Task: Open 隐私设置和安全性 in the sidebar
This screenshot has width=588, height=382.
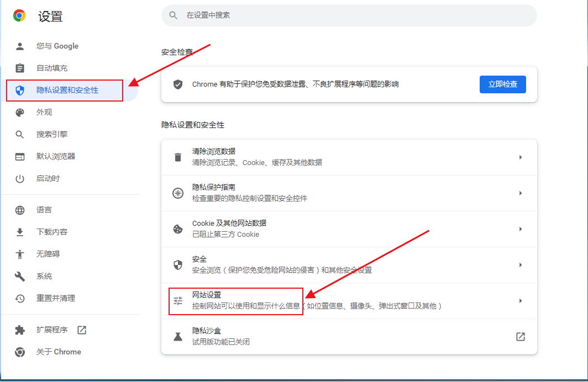Action: coord(67,90)
